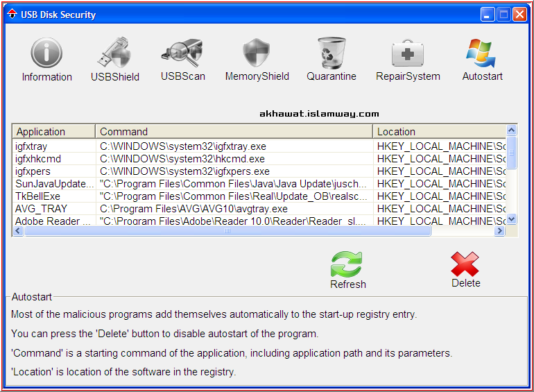Sort list by Application column header

pos(54,131)
